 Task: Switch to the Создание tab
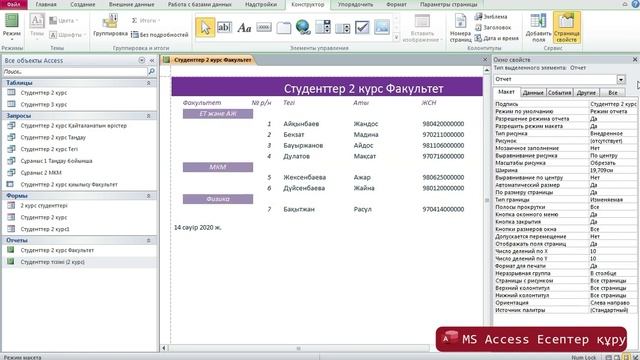coord(82,4)
